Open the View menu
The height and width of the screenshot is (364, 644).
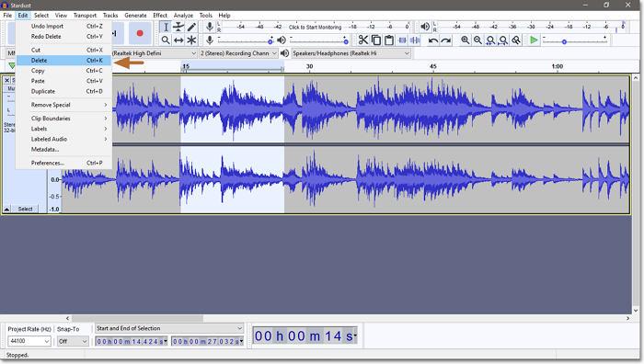61,16
